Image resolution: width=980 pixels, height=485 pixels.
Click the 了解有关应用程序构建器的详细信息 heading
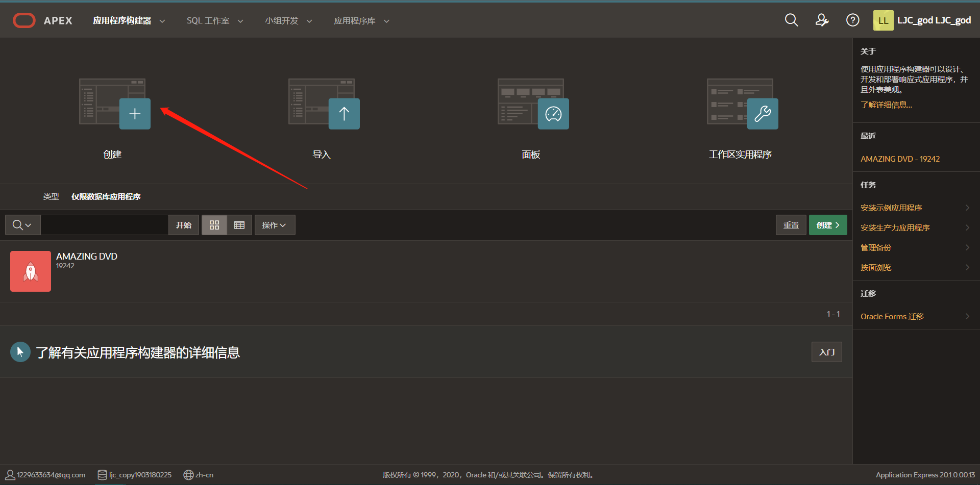pos(138,352)
